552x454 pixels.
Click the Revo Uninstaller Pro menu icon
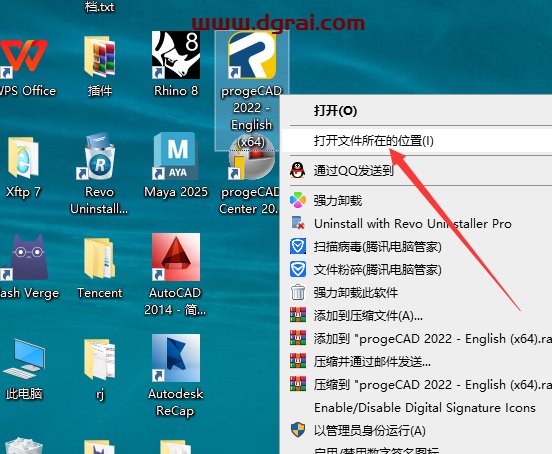[x=298, y=223]
